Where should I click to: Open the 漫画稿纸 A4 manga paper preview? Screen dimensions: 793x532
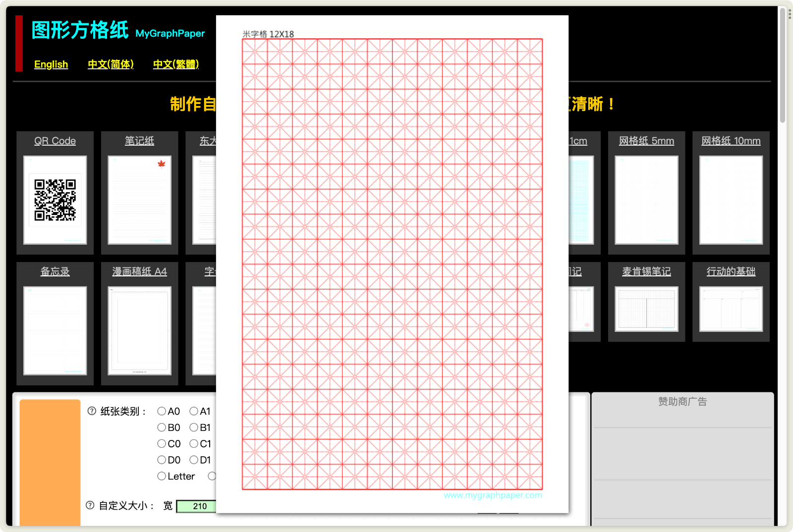pyautogui.click(x=139, y=329)
